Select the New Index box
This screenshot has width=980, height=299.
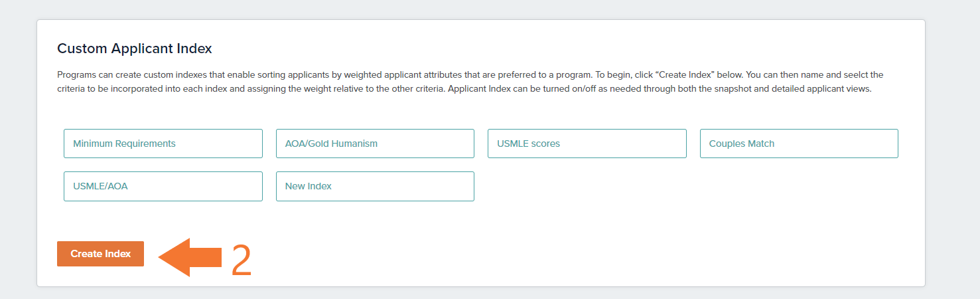pyautogui.click(x=375, y=186)
